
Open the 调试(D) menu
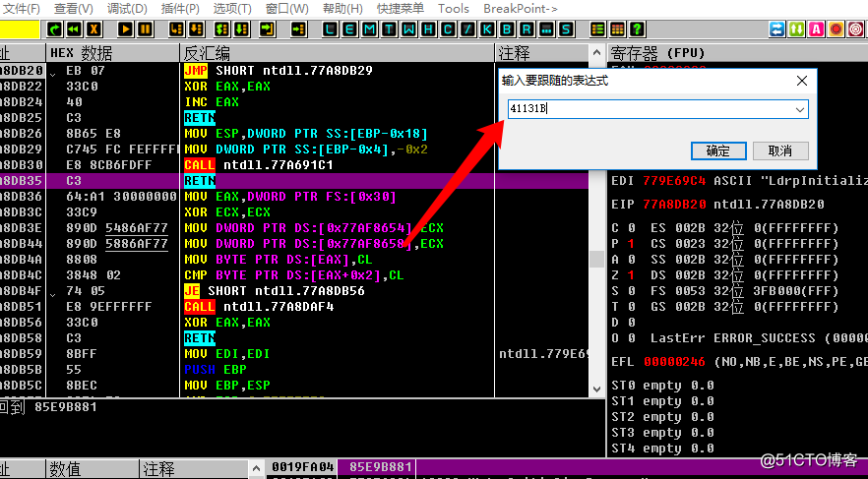[127, 9]
